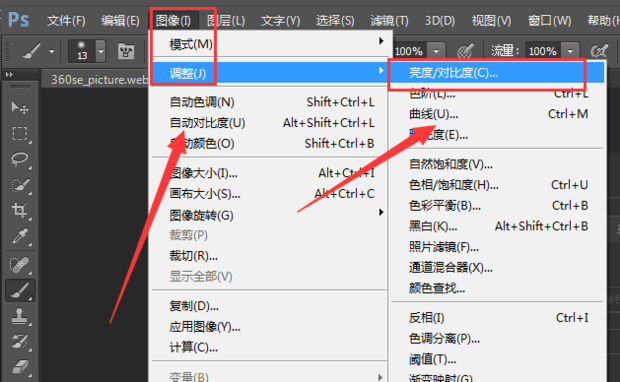The width and height of the screenshot is (620, 382).
Task: Select the Move tool
Action: tap(19, 107)
